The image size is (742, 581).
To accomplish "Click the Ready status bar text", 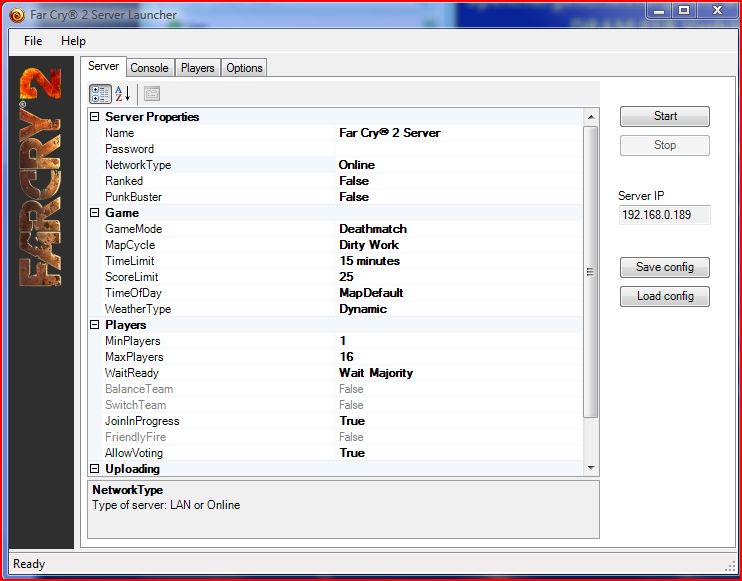I will pos(29,564).
